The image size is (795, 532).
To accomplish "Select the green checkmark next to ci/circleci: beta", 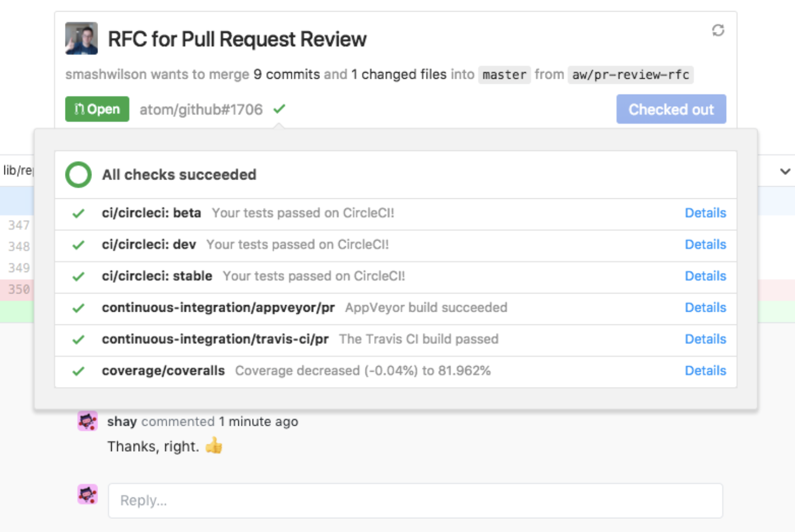I will (78, 213).
